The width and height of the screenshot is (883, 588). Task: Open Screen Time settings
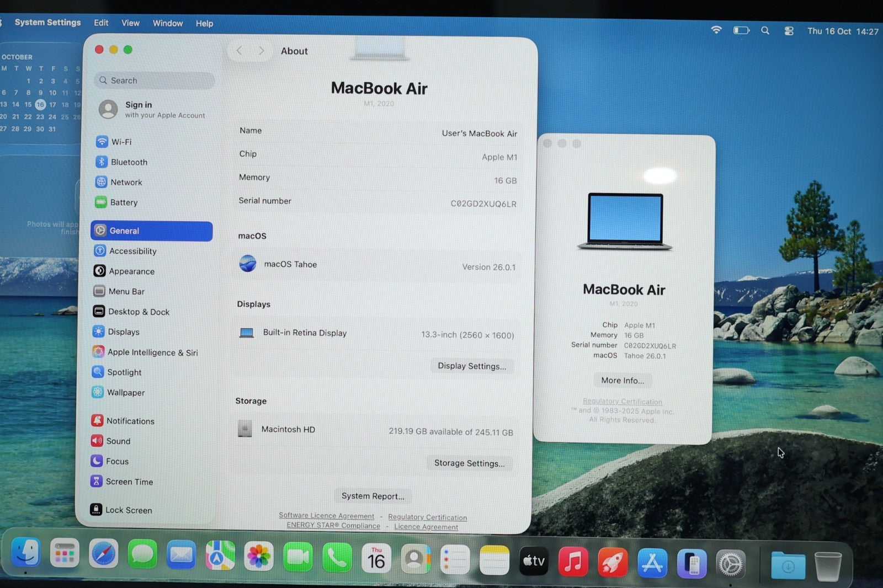129,482
